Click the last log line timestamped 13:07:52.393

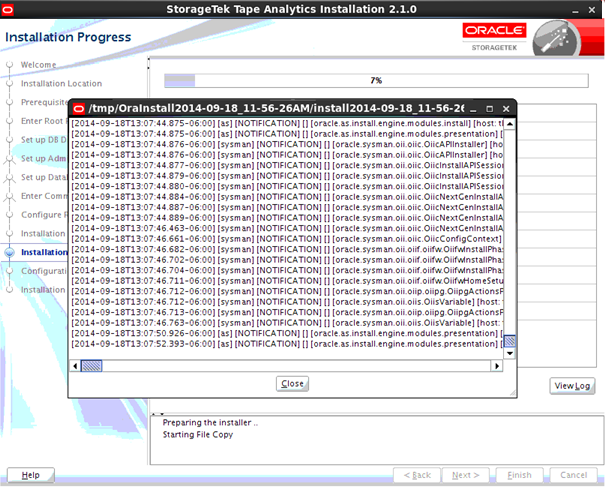[x=287, y=344]
